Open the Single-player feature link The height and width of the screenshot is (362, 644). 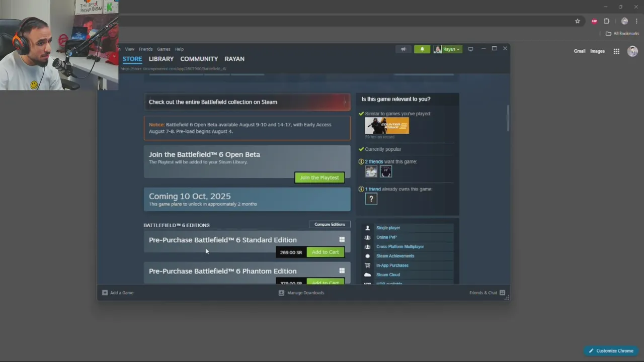coord(388,228)
